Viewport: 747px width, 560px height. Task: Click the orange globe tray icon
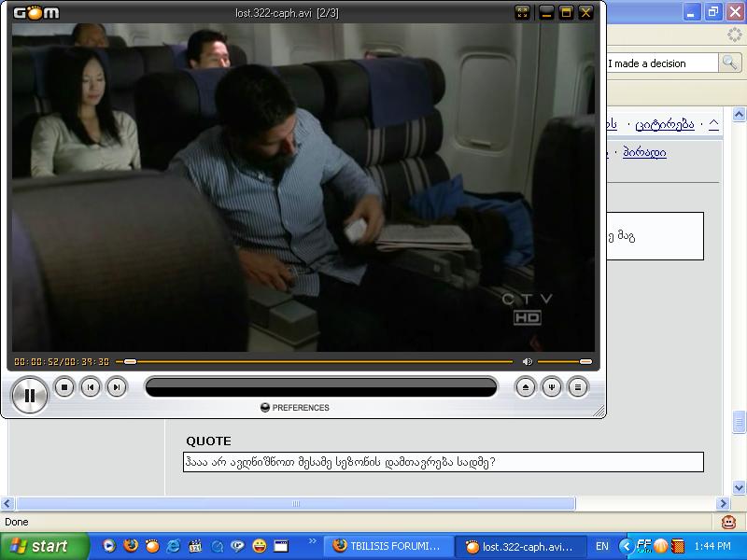coord(660,546)
